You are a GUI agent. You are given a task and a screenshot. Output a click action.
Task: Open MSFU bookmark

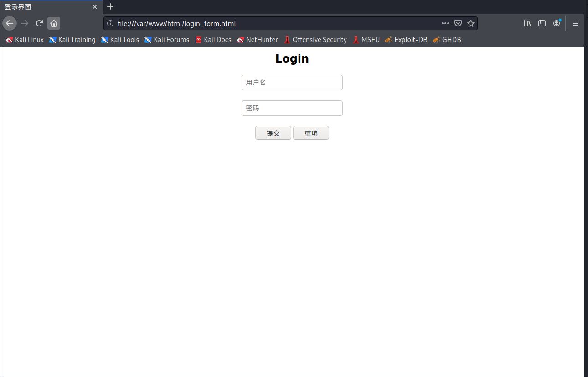coord(366,40)
